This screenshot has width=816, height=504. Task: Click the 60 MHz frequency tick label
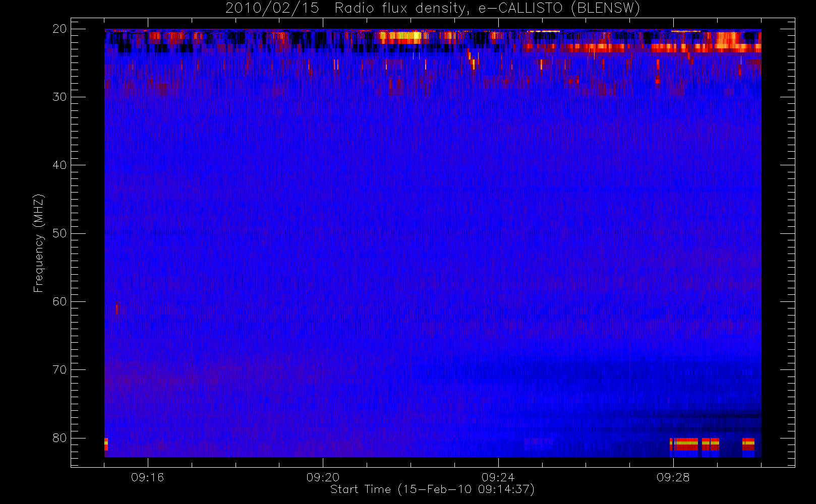(60, 301)
